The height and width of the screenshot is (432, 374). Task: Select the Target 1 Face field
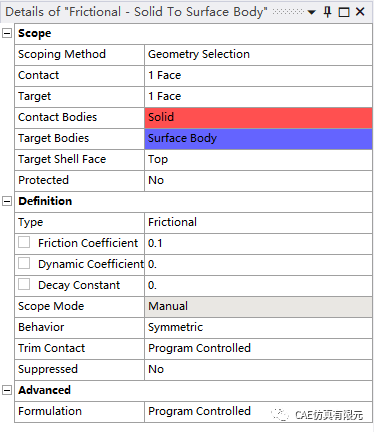[259, 97]
